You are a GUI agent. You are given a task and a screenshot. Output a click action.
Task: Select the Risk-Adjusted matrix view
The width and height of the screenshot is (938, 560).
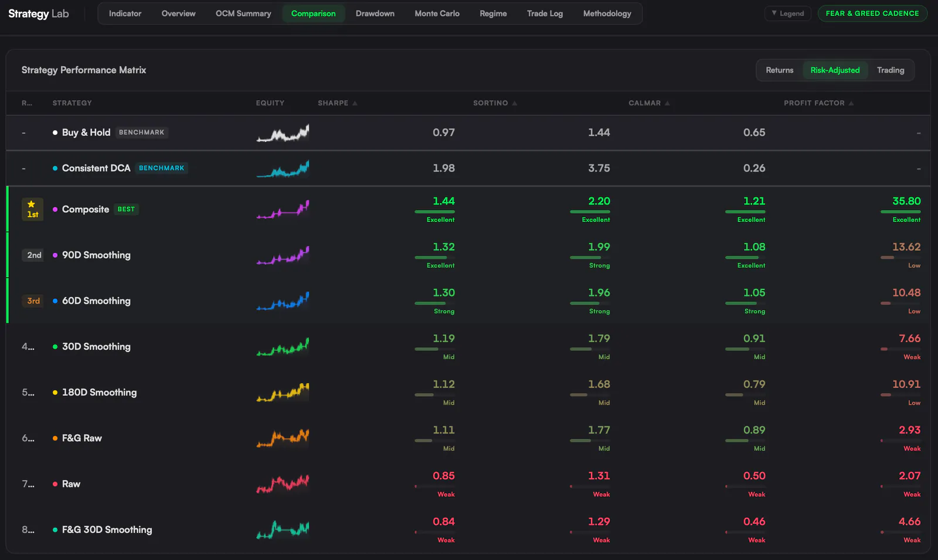tap(835, 70)
